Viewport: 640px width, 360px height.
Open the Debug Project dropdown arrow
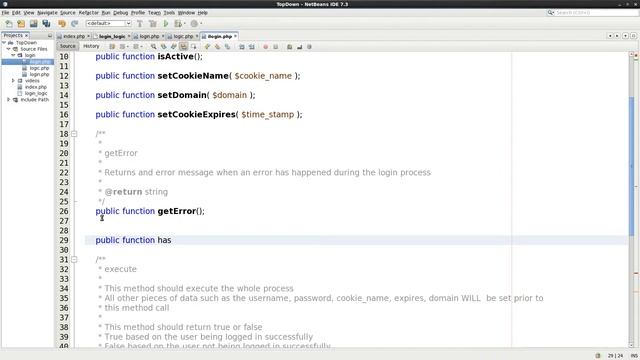pyautogui.click(x=184, y=24)
